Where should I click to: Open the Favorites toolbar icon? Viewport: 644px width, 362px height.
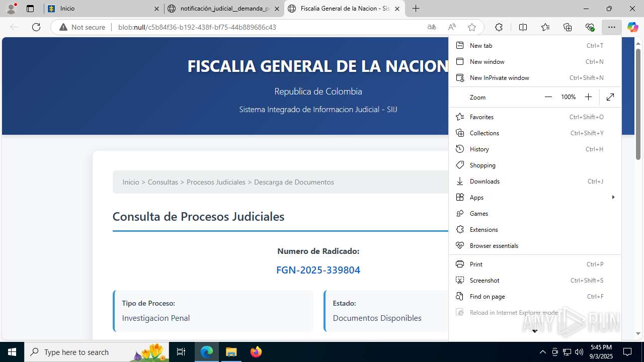coord(545,27)
